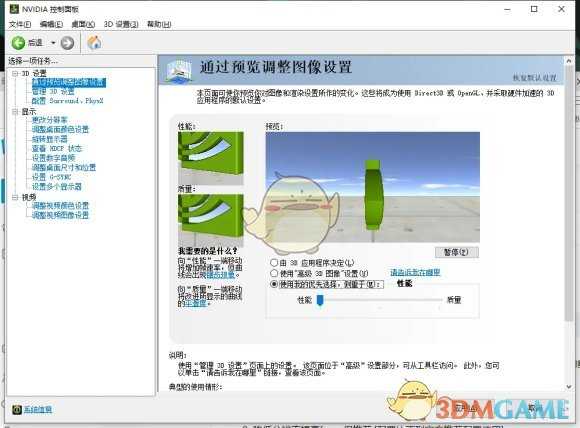Open the 文件(F) menu
Viewport: 580px width, 428px height.
click(x=20, y=24)
